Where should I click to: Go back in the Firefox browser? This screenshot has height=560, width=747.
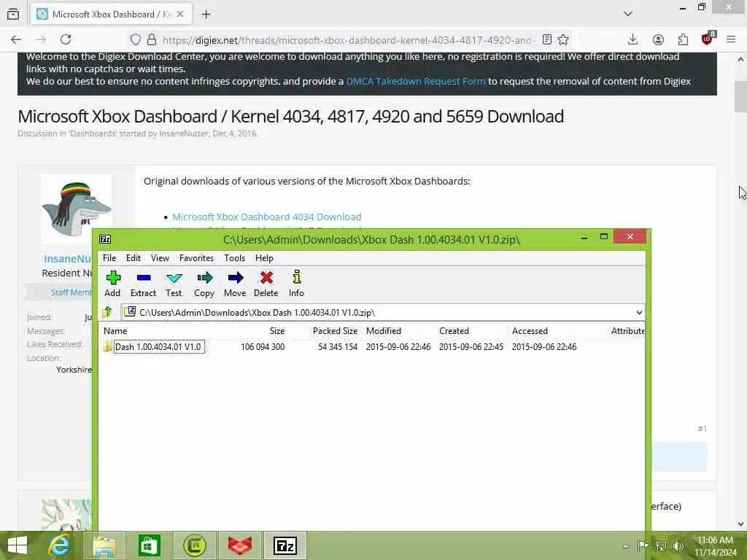16,39
